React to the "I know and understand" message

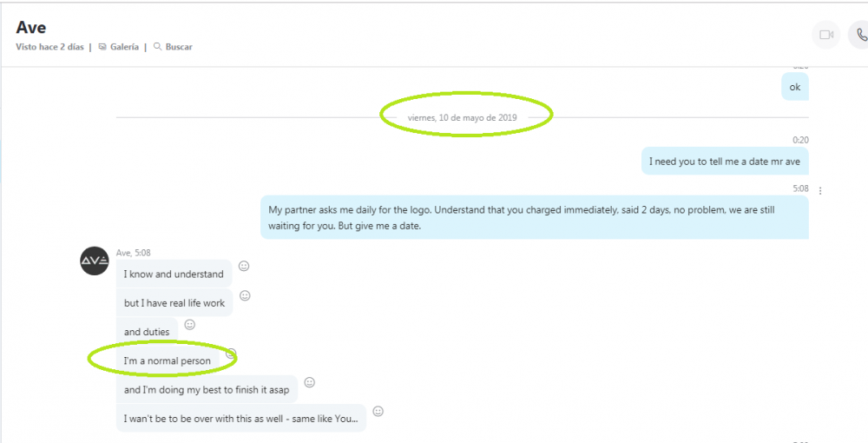click(244, 266)
